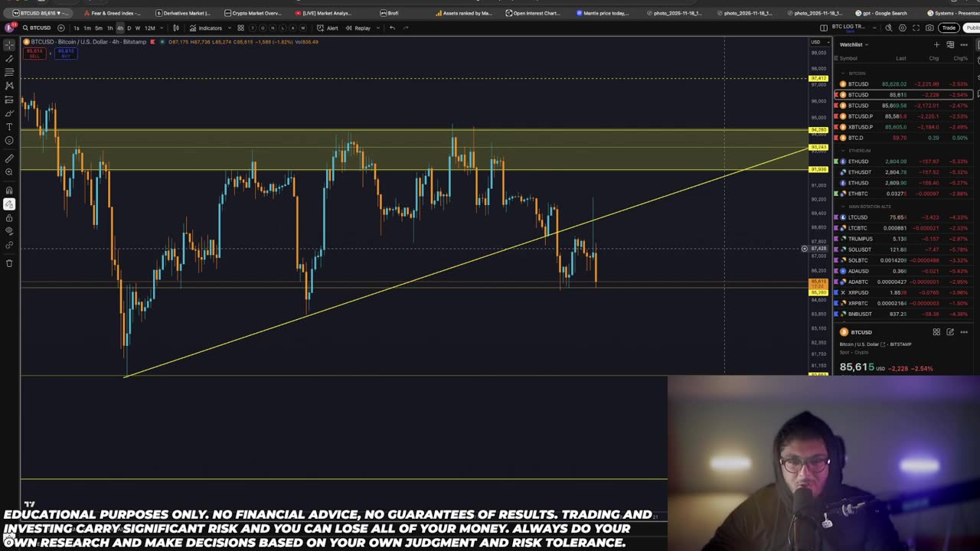Click the Trade button

point(949,28)
